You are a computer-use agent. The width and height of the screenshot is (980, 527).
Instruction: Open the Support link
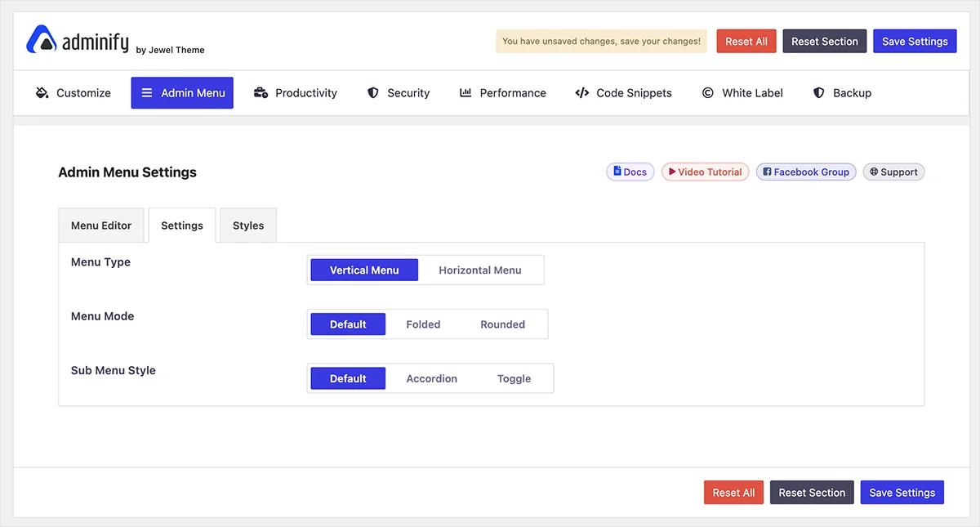893,172
